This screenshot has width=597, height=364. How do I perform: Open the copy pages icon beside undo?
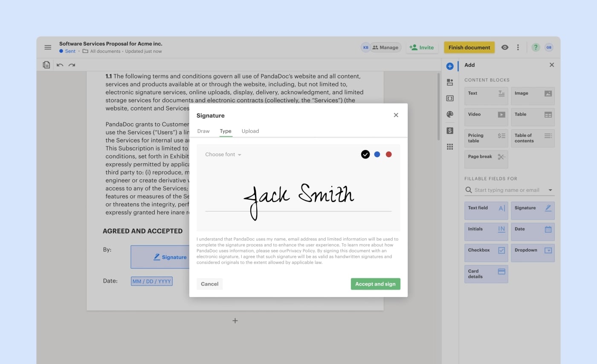(x=46, y=65)
